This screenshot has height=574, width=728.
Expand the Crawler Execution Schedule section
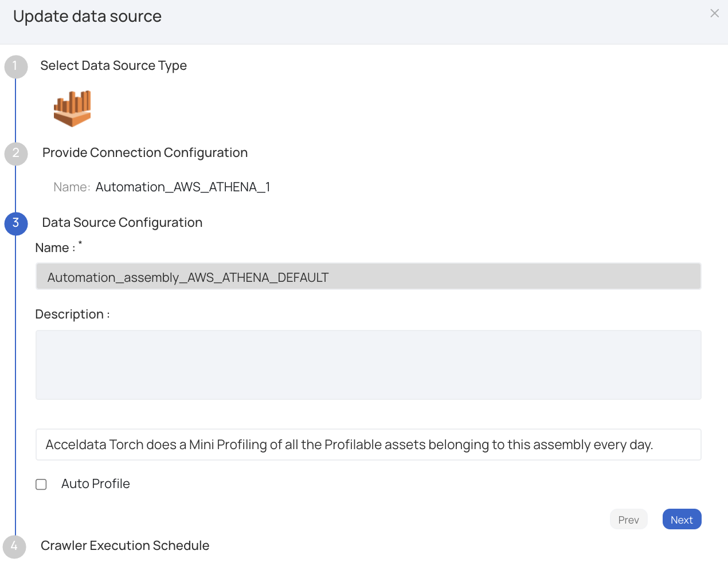click(124, 545)
